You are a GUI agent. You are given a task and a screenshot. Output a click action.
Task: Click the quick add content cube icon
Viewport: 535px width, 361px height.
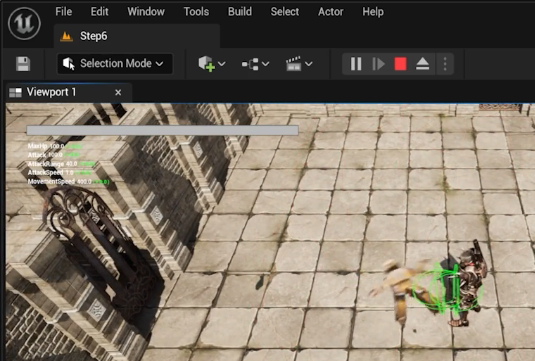(x=206, y=64)
